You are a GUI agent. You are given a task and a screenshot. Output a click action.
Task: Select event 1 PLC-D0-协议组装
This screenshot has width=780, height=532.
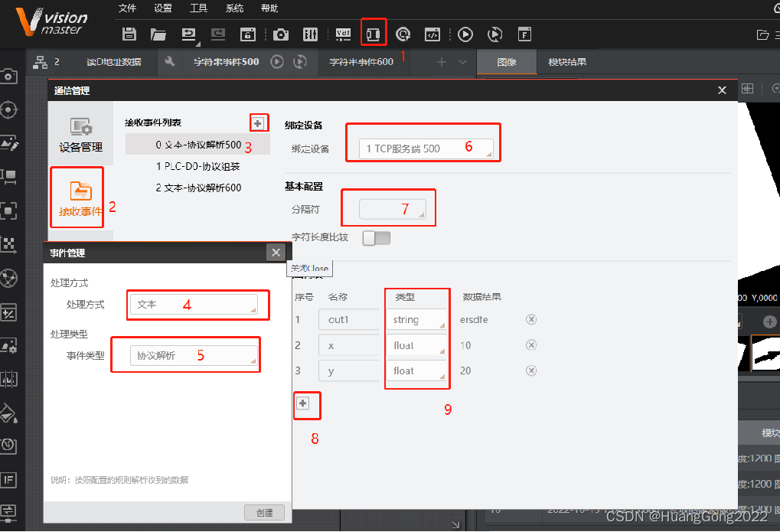pos(198,166)
